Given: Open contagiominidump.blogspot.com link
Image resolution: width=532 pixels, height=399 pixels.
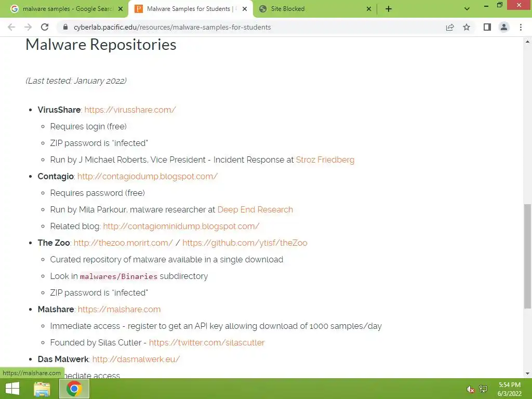Looking at the screenshot, I should 181,226.
